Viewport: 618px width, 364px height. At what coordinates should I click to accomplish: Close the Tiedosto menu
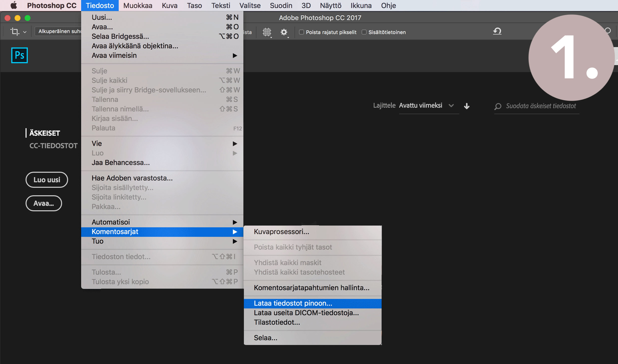[x=100, y=5]
